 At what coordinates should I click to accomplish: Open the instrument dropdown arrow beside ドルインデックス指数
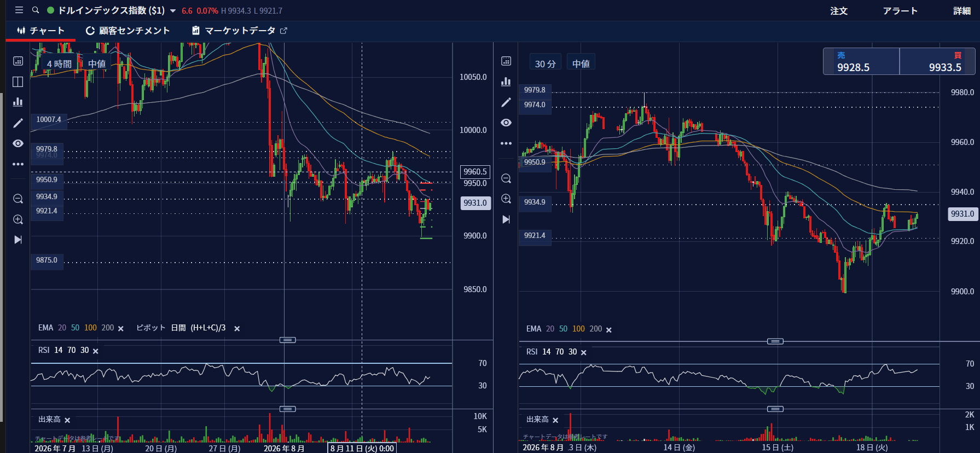pyautogui.click(x=173, y=11)
